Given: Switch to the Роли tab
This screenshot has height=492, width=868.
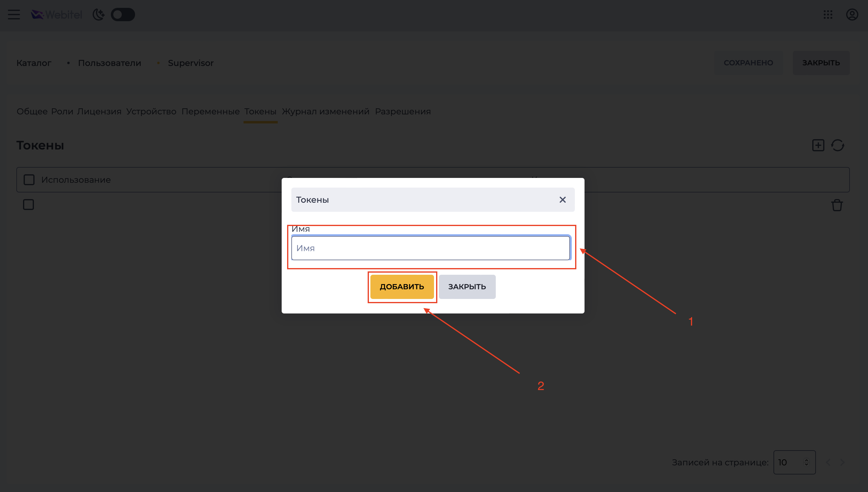Looking at the screenshot, I should coord(62,112).
